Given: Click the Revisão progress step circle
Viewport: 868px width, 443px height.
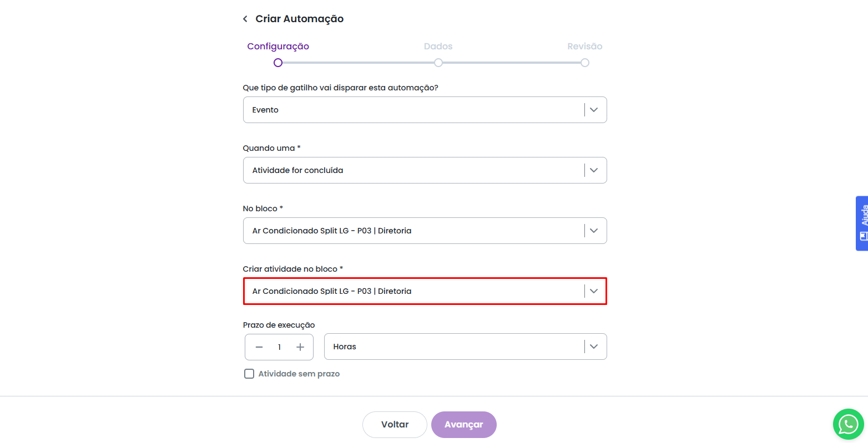Looking at the screenshot, I should pos(585,63).
